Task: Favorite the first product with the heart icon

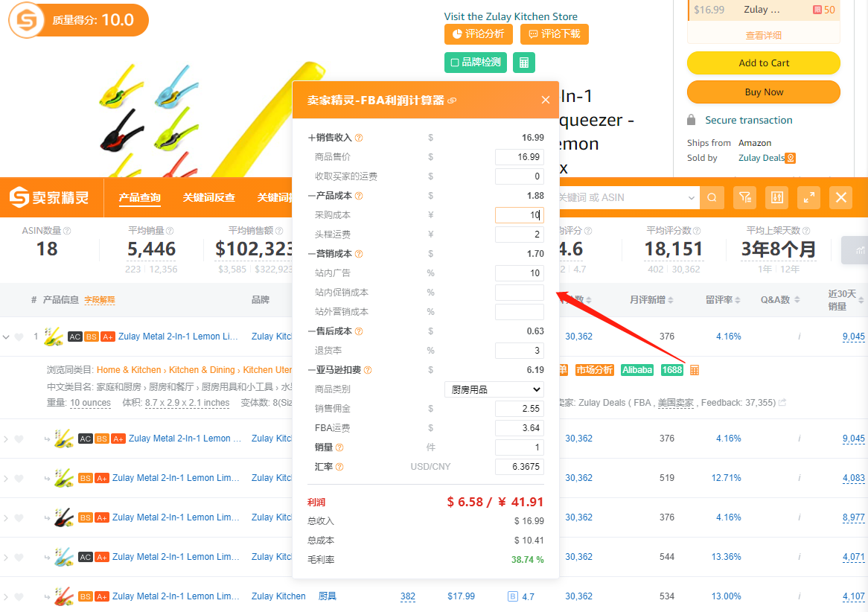Action: 19,337
